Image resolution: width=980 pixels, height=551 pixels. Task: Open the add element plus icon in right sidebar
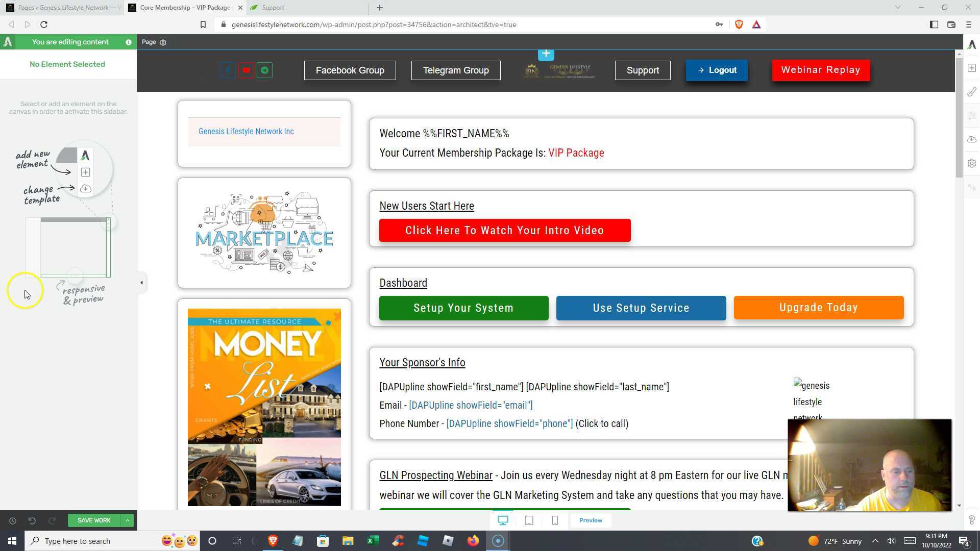point(971,68)
